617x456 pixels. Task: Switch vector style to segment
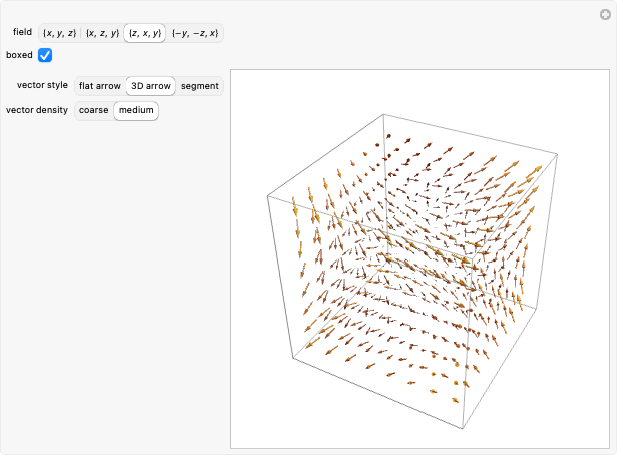click(x=199, y=86)
